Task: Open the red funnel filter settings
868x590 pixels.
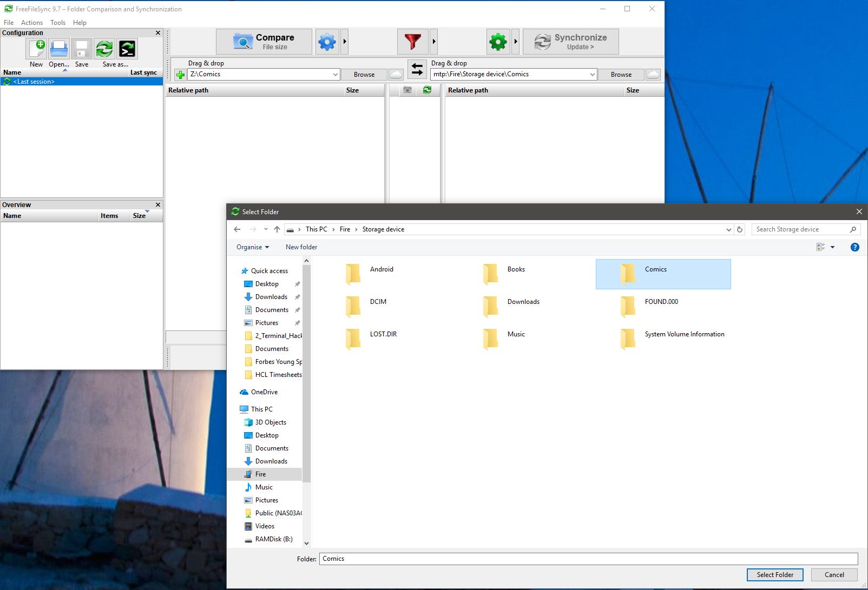Action: [412, 42]
